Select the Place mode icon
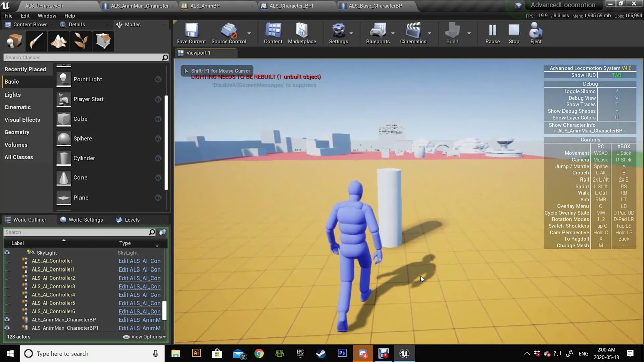The width and height of the screenshot is (644, 362). (14, 41)
